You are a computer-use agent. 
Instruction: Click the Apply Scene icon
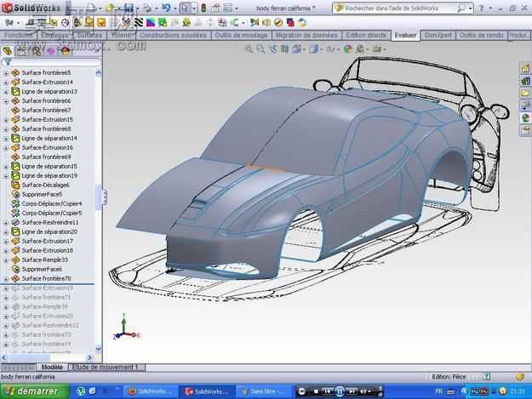tap(360, 49)
